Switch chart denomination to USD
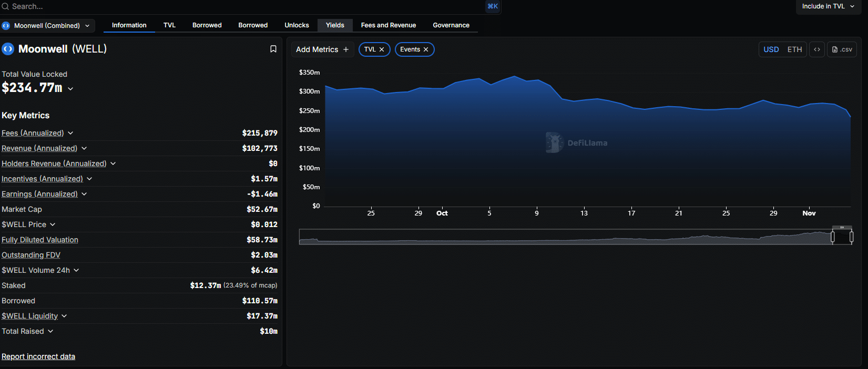The height and width of the screenshot is (369, 868). (x=771, y=49)
